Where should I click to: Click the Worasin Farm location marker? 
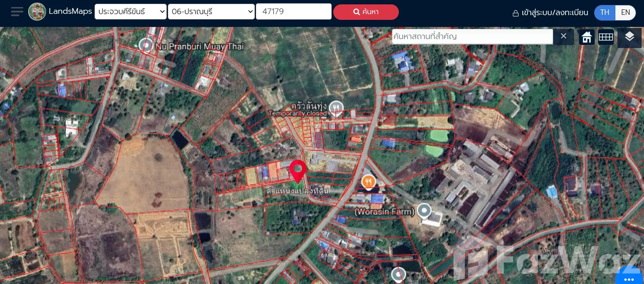424,211
